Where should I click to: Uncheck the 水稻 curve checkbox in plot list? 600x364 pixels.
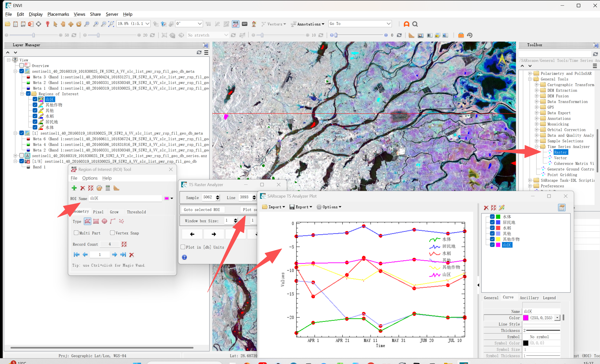(x=492, y=228)
